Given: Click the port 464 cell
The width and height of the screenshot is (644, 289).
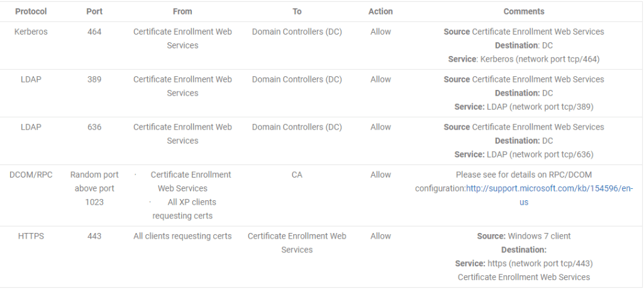Looking at the screenshot, I should coord(94,31).
